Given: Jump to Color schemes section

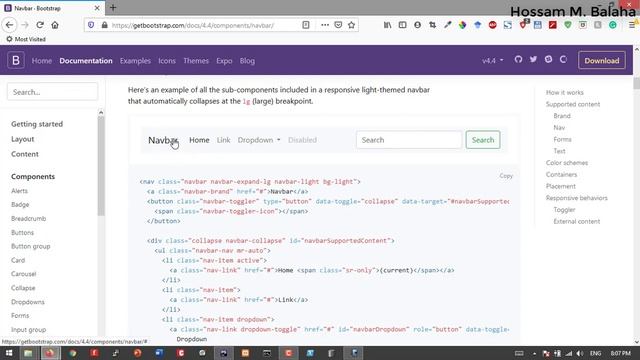Looking at the screenshot, I should pos(567,163).
